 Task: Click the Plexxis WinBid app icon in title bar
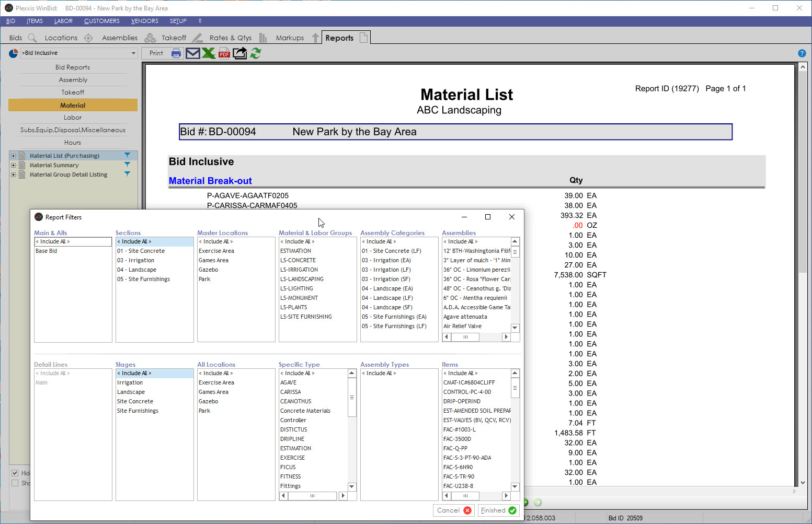coord(9,8)
